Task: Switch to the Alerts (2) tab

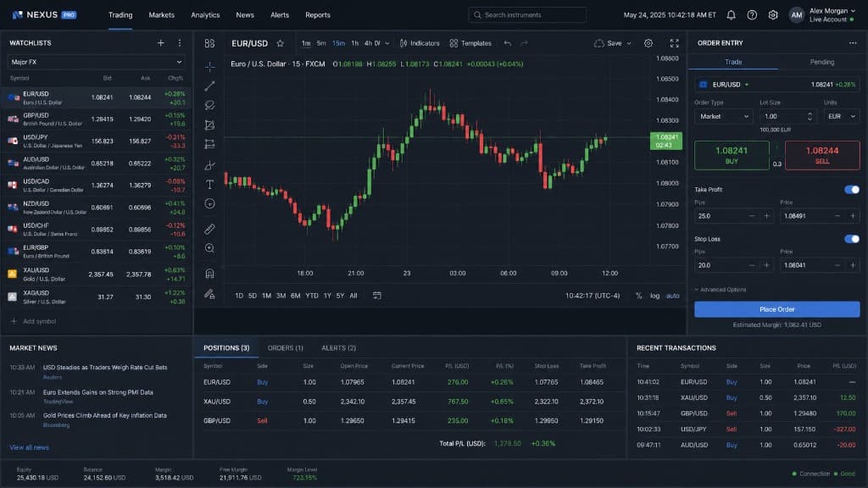Action: click(338, 348)
